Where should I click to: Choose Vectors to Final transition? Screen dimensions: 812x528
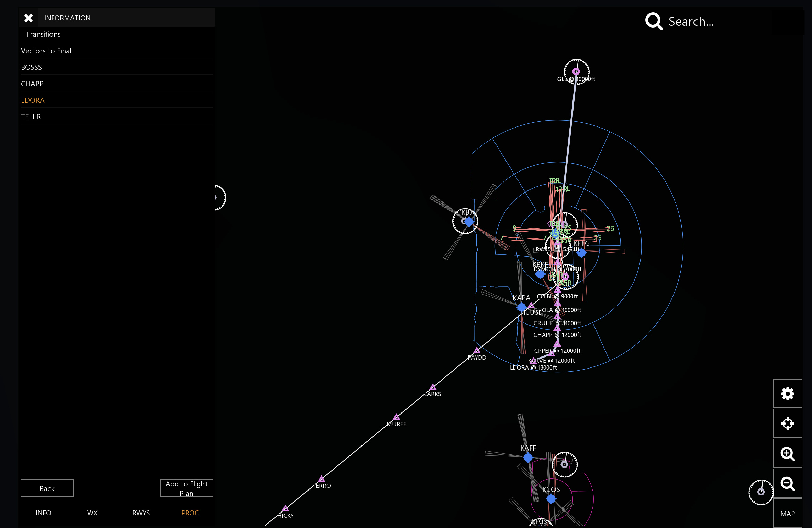(117, 51)
